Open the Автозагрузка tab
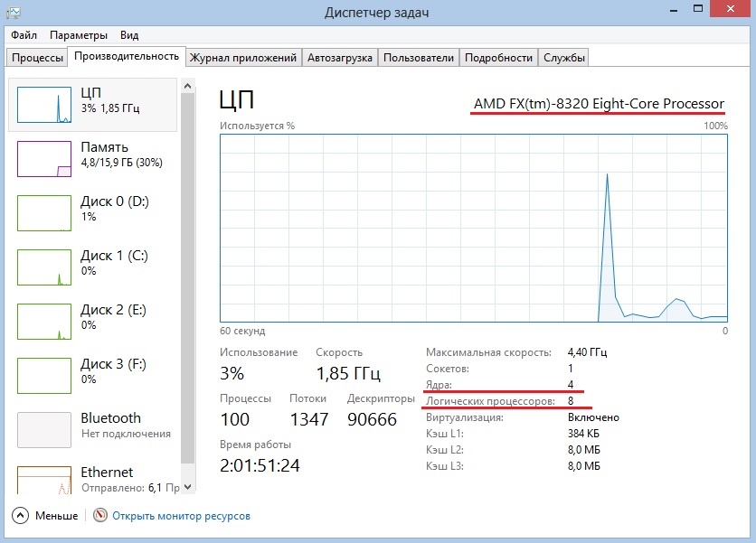Viewport: 756px width, 543px height. click(x=340, y=58)
